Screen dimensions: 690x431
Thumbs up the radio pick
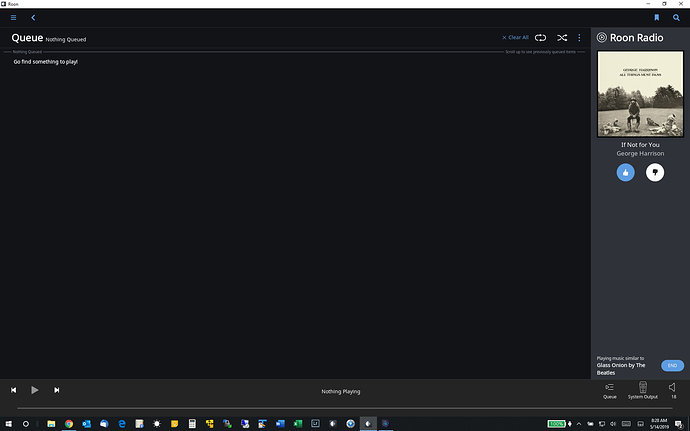(625, 172)
